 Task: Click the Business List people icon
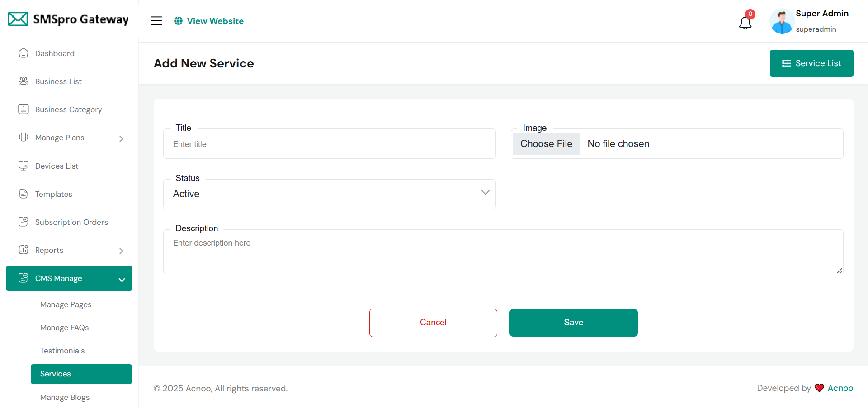click(24, 81)
